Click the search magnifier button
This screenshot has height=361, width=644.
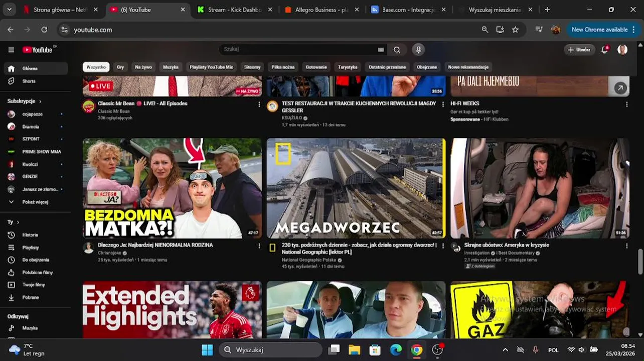[x=397, y=50]
